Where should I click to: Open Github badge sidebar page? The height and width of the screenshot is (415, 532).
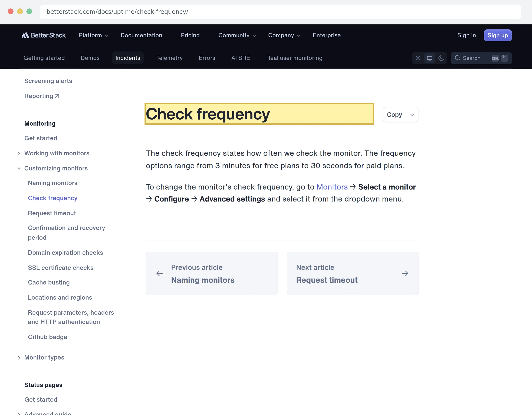pos(47,337)
